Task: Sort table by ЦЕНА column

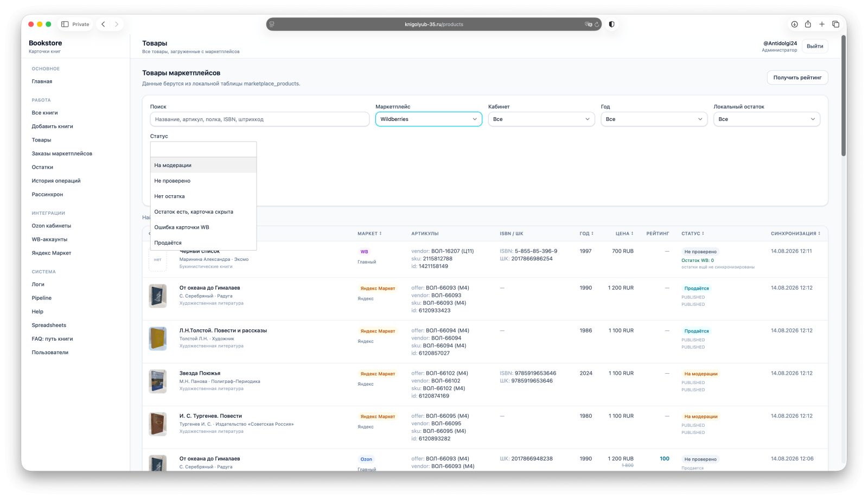Action: [x=624, y=234]
